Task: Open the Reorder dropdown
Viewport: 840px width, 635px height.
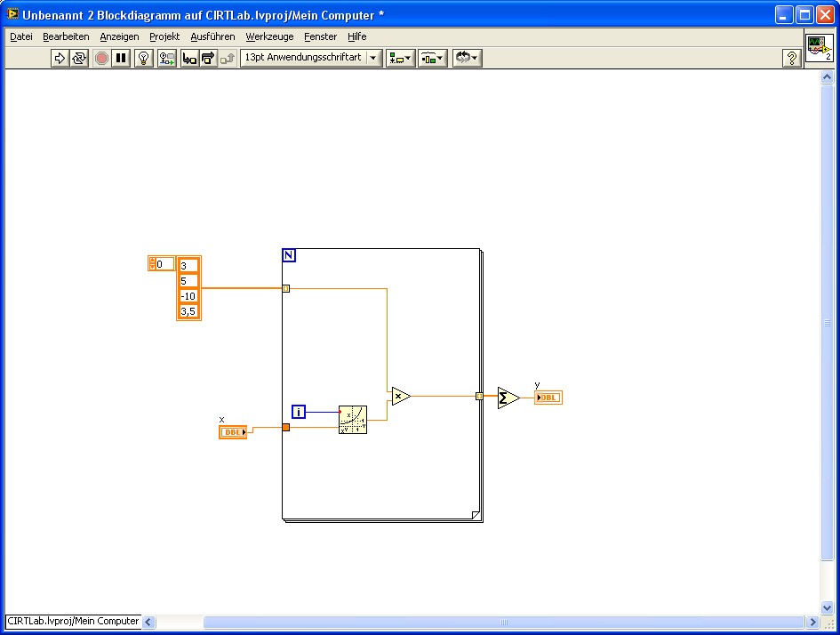Action: click(467, 58)
